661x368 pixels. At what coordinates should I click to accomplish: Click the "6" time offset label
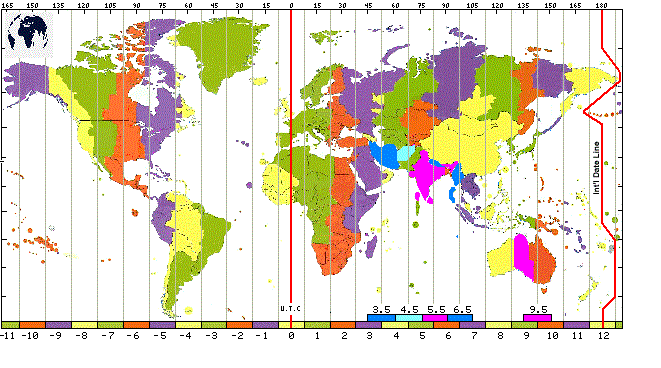(x=448, y=336)
